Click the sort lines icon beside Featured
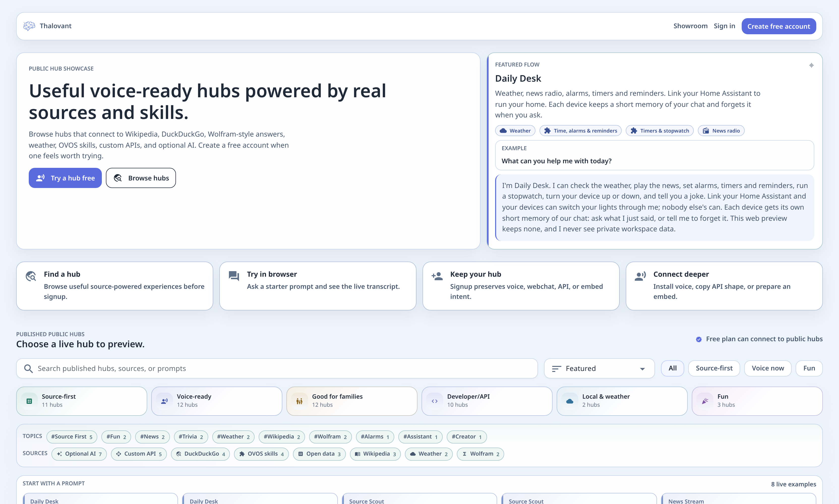 556,369
